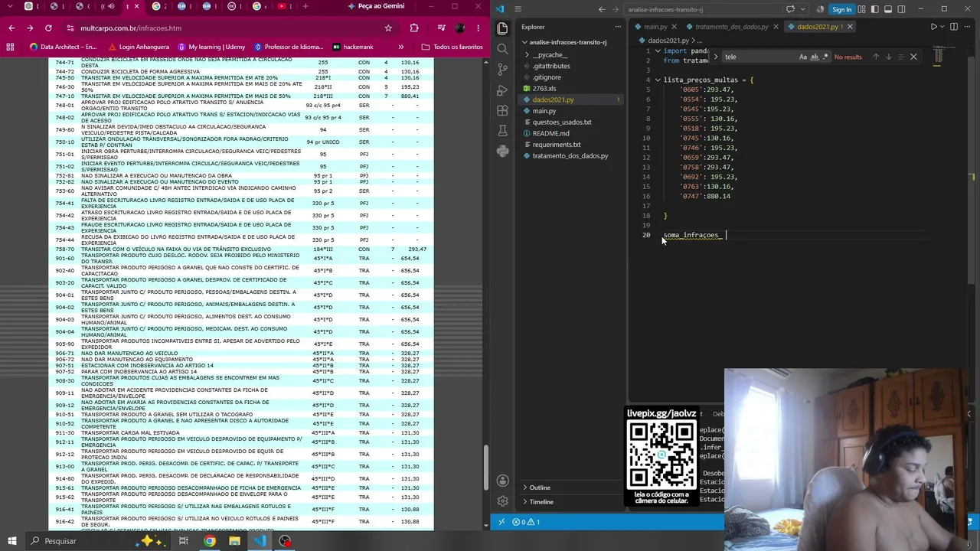Open the Extensions view in VS Code
The height and width of the screenshot is (551, 980).
502,110
